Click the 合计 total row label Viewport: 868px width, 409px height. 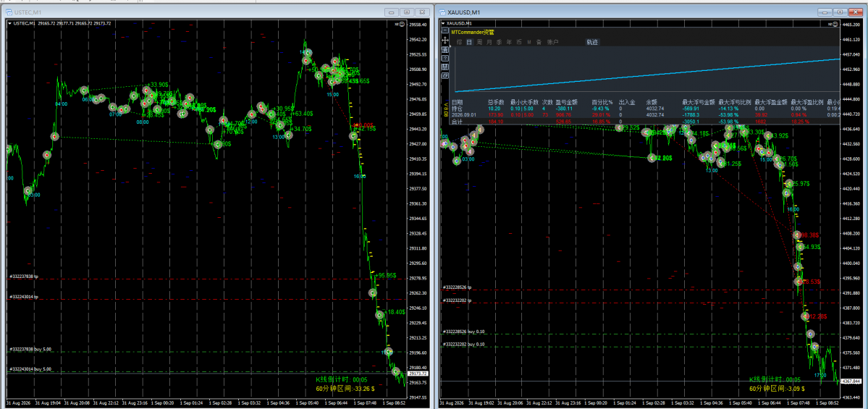[x=457, y=121]
